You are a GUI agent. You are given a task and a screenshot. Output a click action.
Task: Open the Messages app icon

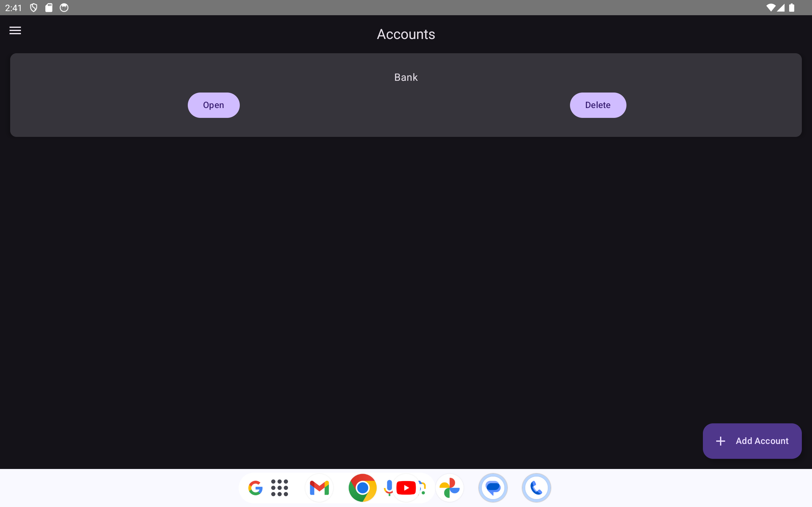(x=493, y=488)
